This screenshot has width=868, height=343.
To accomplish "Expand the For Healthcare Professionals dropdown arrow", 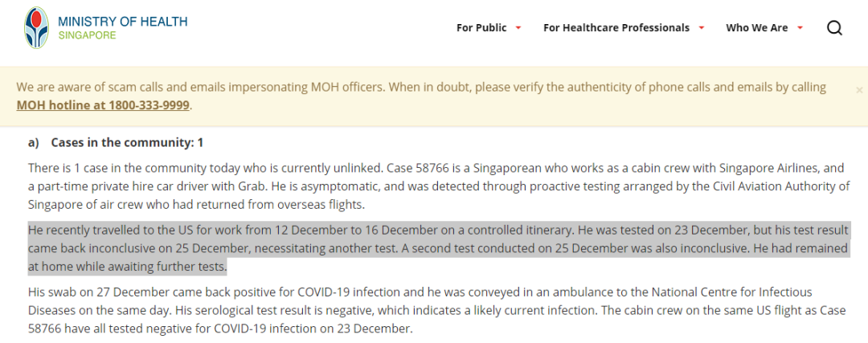I will coord(701,28).
